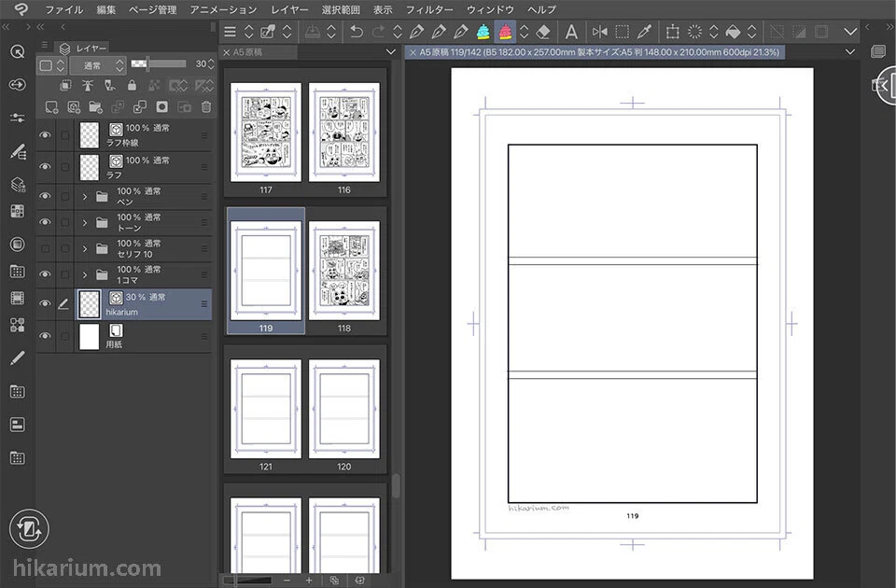Hide the ペン folder layer
The image size is (896, 588).
click(x=45, y=196)
